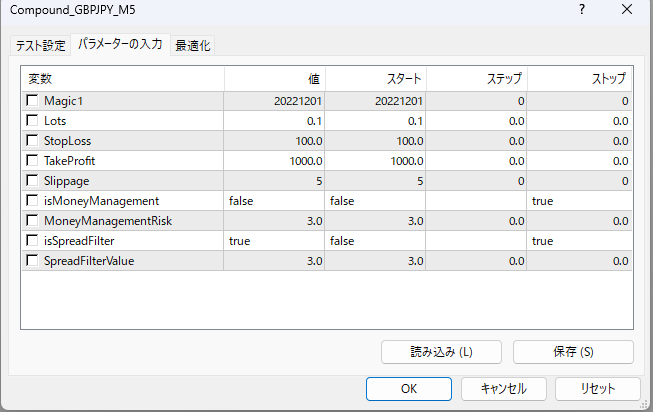
Task: Check the SpreadFilterValue checkbox
Action: [33, 261]
